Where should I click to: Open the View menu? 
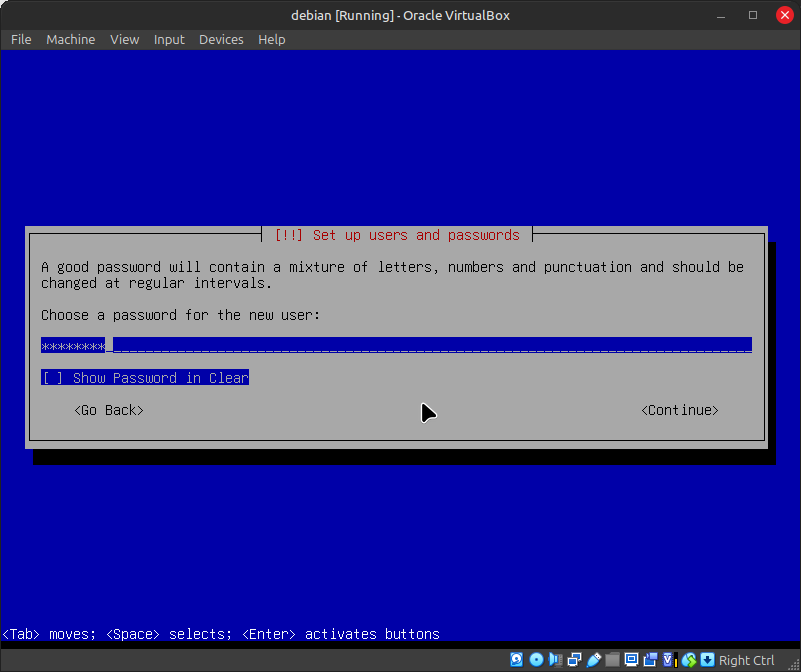click(125, 39)
